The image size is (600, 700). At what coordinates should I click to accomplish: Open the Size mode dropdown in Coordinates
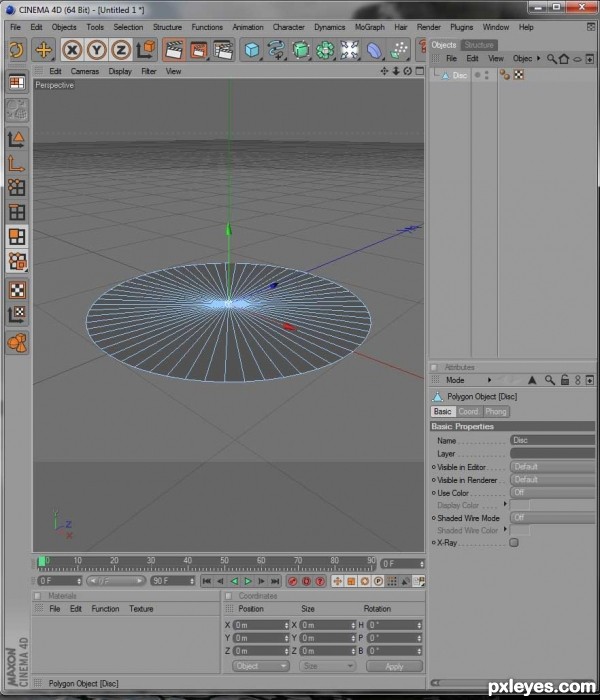pyautogui.click(x=327, y=666)
